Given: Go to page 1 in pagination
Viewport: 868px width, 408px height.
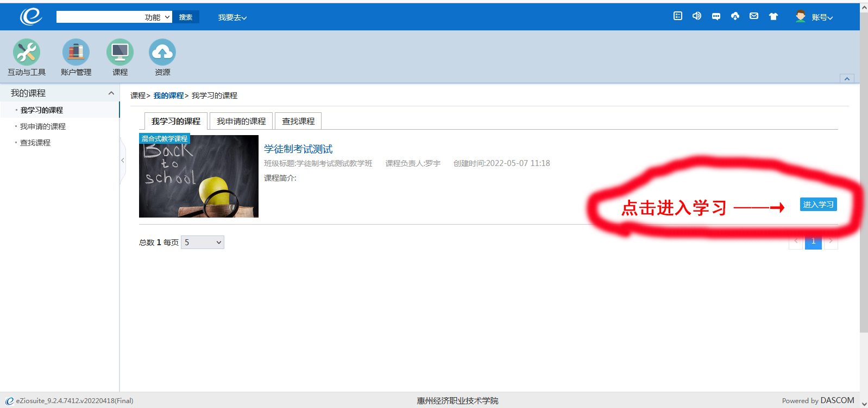Looking at the screenshot, I should point(813,241).
